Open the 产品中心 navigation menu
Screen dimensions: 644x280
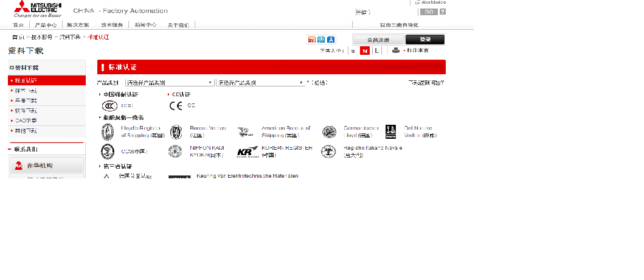[x=46, y=25]
